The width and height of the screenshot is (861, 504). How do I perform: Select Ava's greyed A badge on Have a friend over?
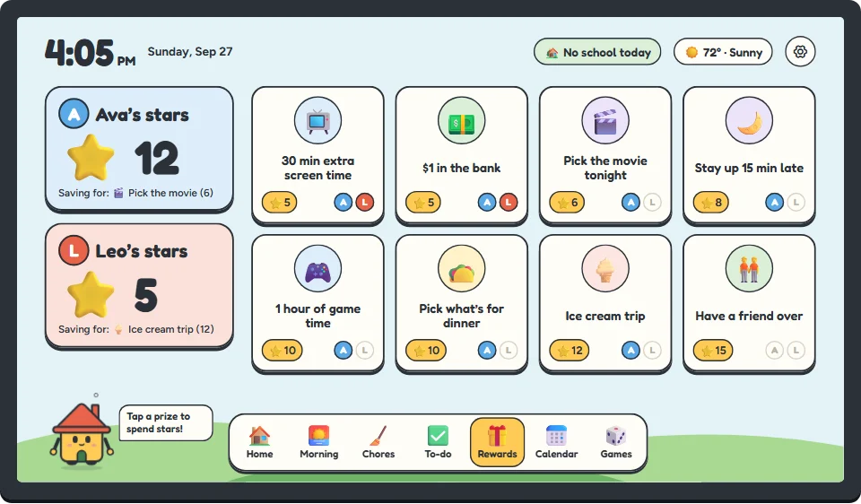click(x=775, y=351)
